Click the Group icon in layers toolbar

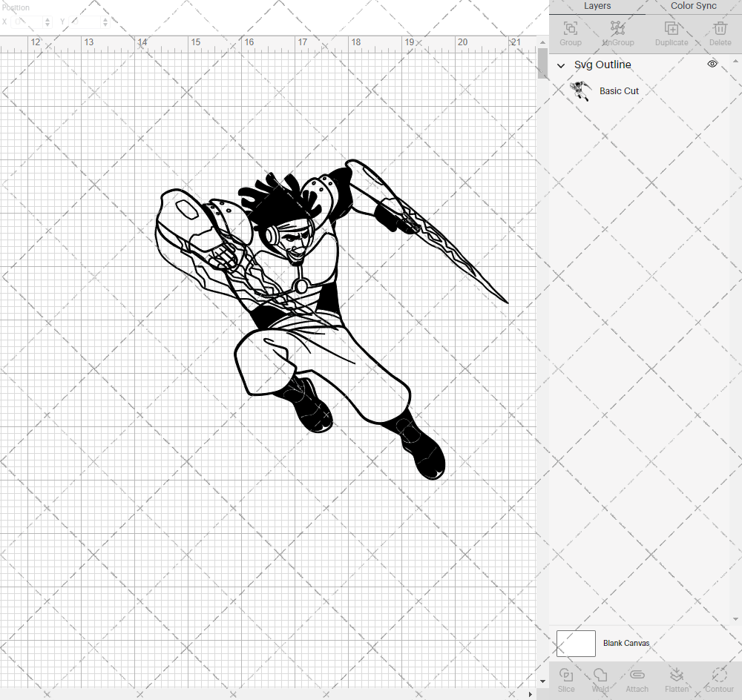click(570, 28)
